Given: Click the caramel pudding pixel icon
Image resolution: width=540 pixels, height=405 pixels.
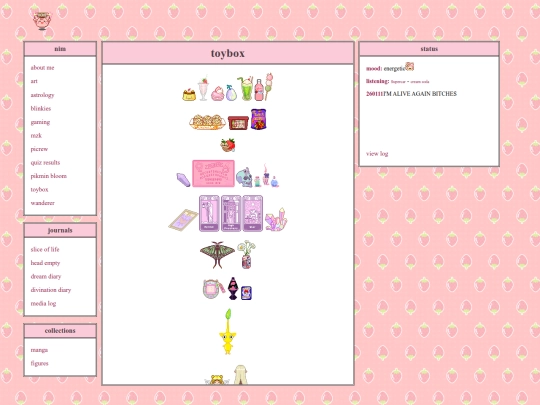Looking at the screenshot, I should click(x=189, y=95).
